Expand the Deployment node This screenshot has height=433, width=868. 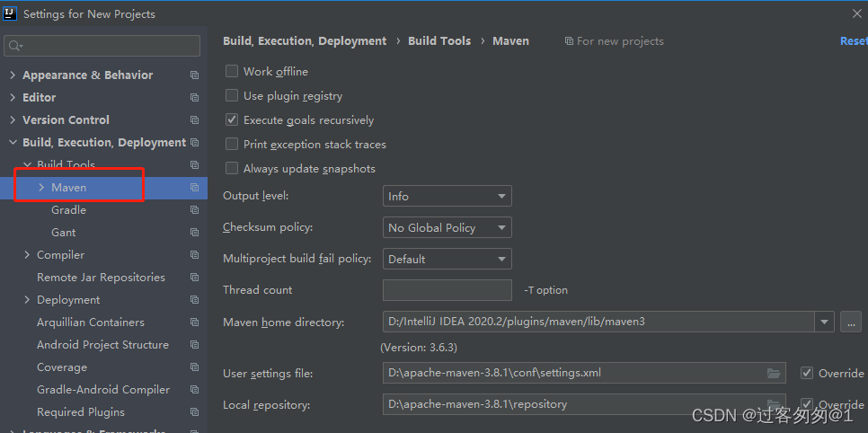tap(27, 299)
